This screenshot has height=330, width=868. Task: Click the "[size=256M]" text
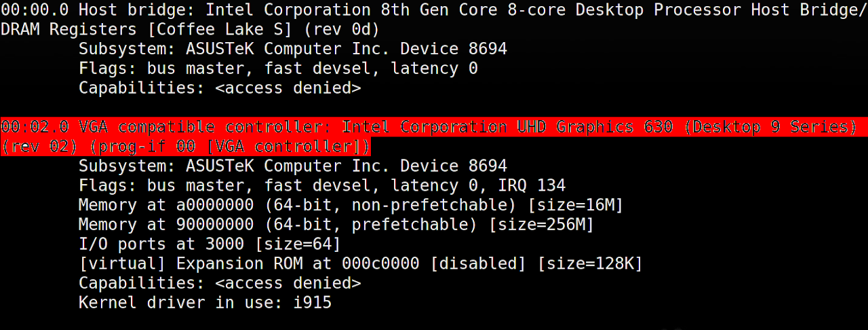click(x=541, y=225)
